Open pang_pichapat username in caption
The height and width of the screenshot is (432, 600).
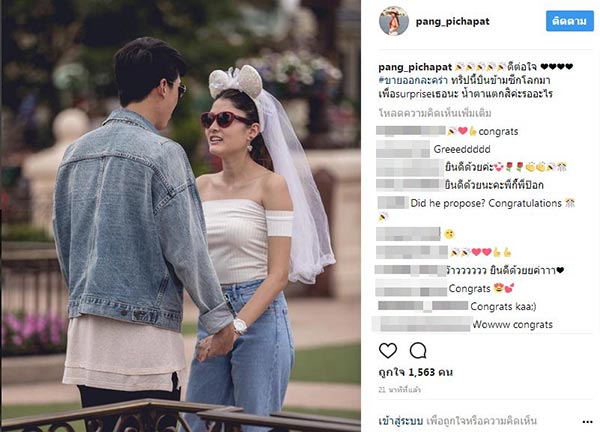[x=415, y=67]
